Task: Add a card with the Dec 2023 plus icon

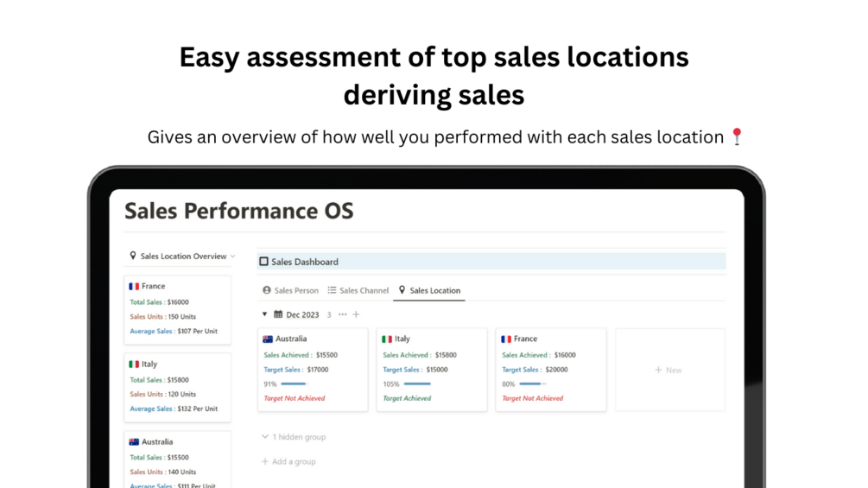Action: (356, 314)
